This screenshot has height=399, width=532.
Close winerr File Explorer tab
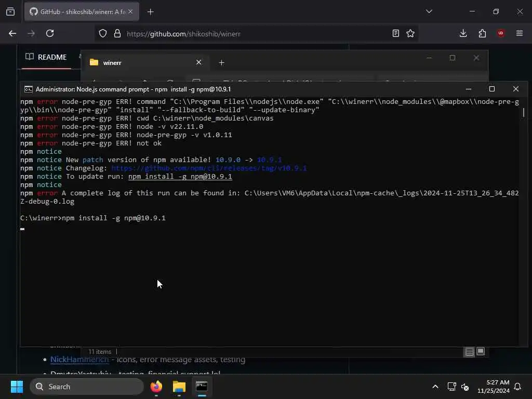[x=199, y=62]
